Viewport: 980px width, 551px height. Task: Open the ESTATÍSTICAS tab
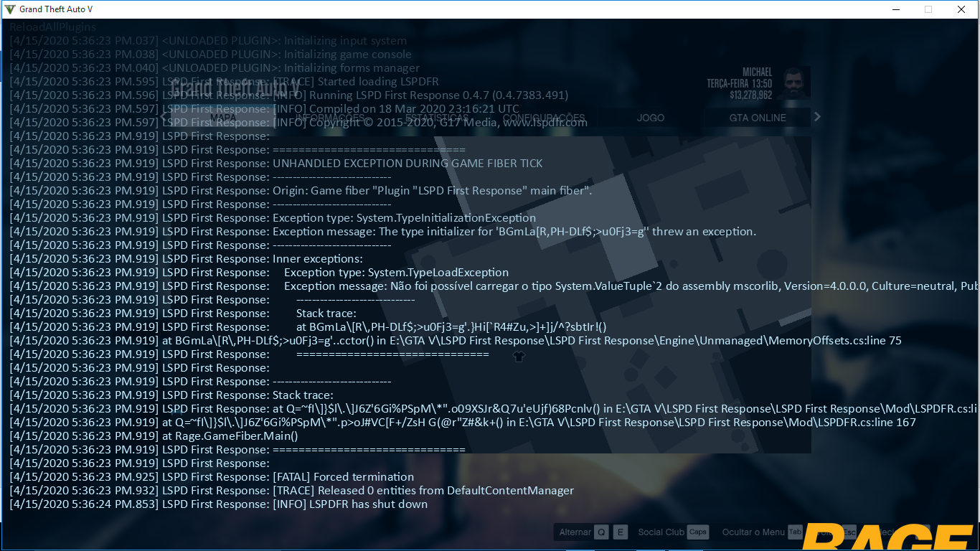point(437,118)
